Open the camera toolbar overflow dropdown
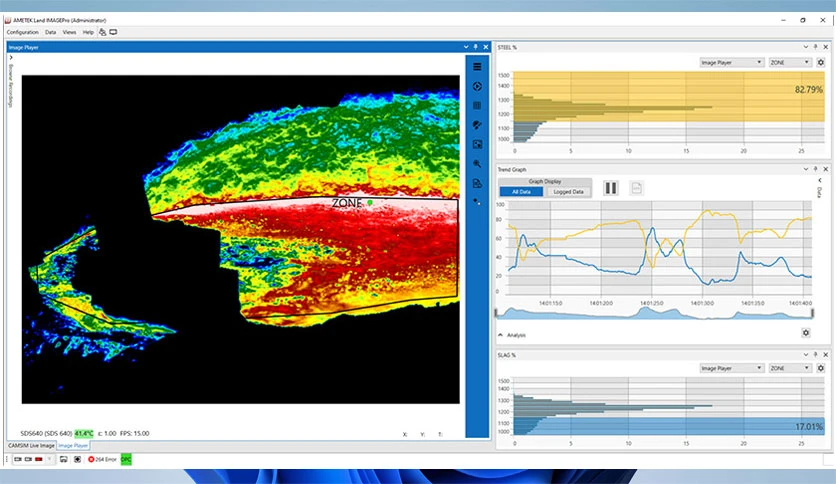Image resolution: width=836 pixels, height=484 pixels. [50, 459]
